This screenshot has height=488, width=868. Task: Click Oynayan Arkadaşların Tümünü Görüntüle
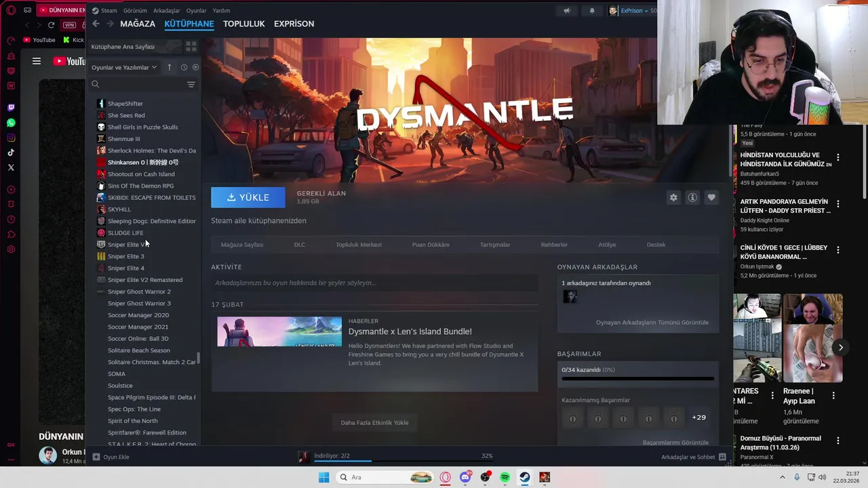(652, 323)
